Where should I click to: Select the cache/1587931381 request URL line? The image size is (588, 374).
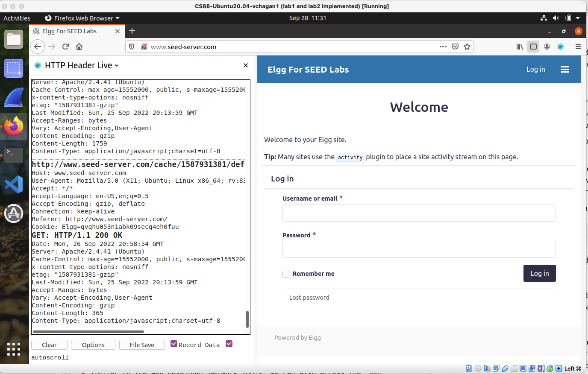138,164
